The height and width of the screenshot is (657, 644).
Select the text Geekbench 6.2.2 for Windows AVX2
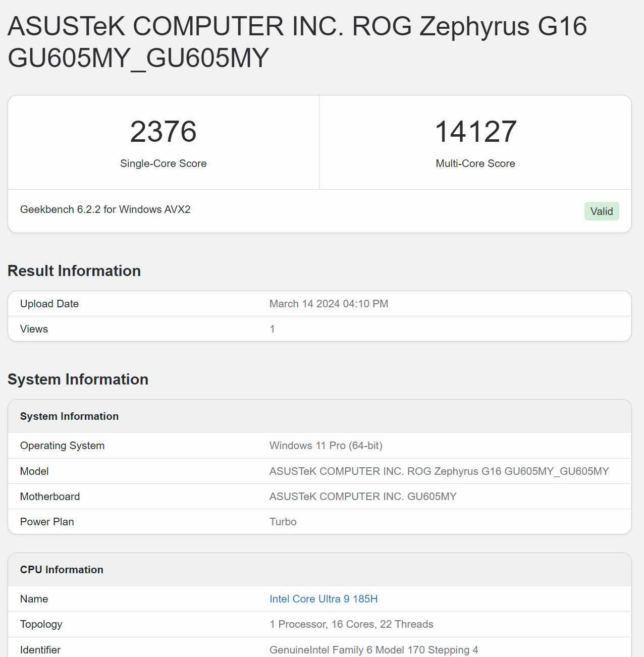105,209
